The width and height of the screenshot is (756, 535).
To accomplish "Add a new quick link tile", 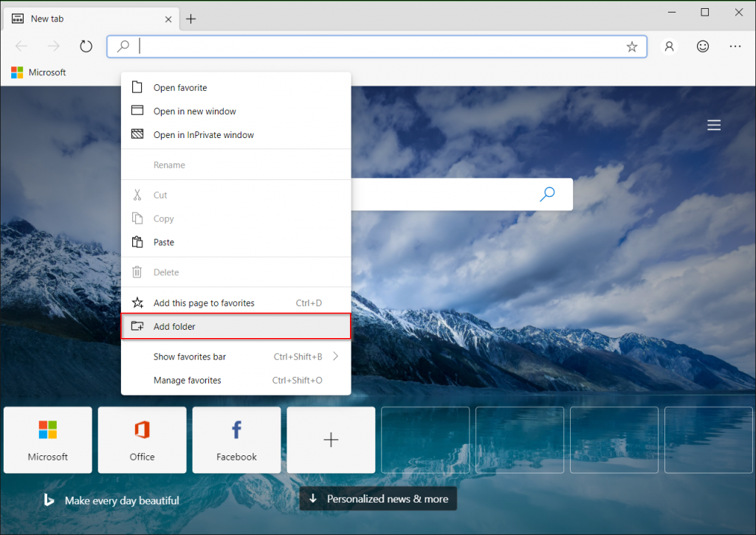I will click(x=331, y=440).
